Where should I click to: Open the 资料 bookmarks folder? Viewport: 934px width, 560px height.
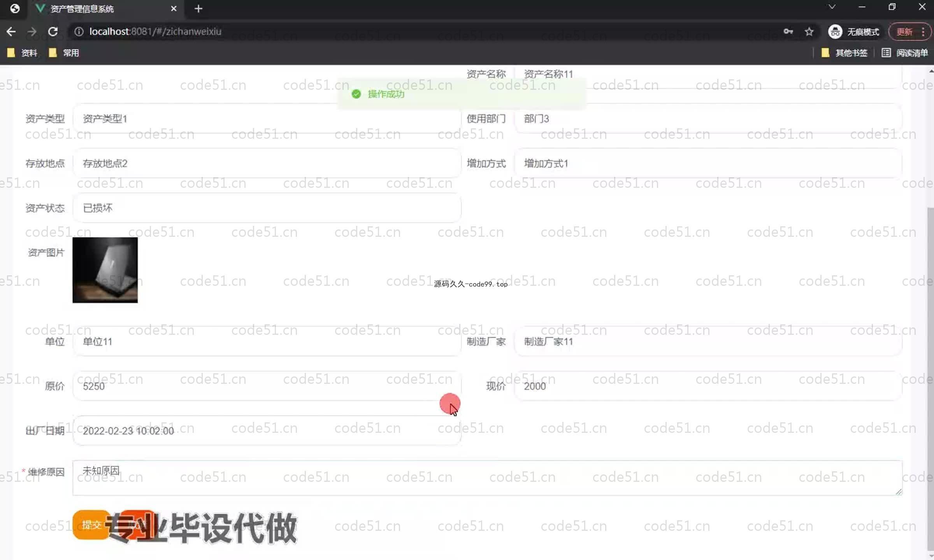pos(22,53)
